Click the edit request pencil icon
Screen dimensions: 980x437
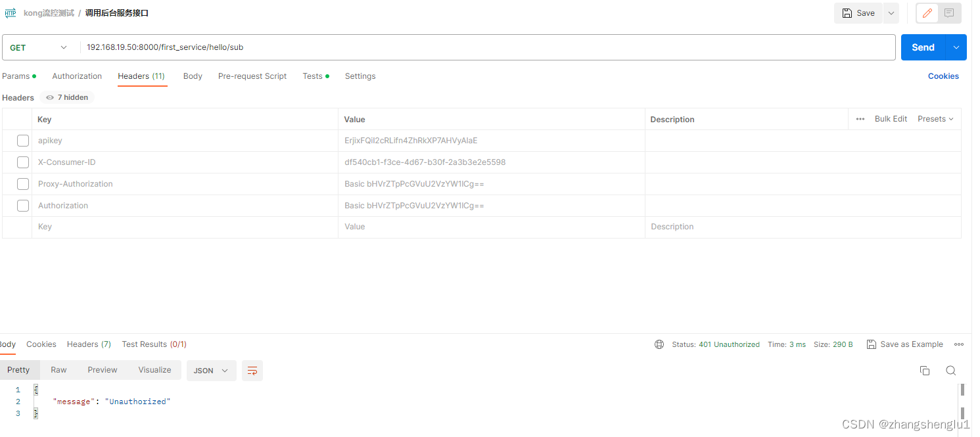pos(927,12)
